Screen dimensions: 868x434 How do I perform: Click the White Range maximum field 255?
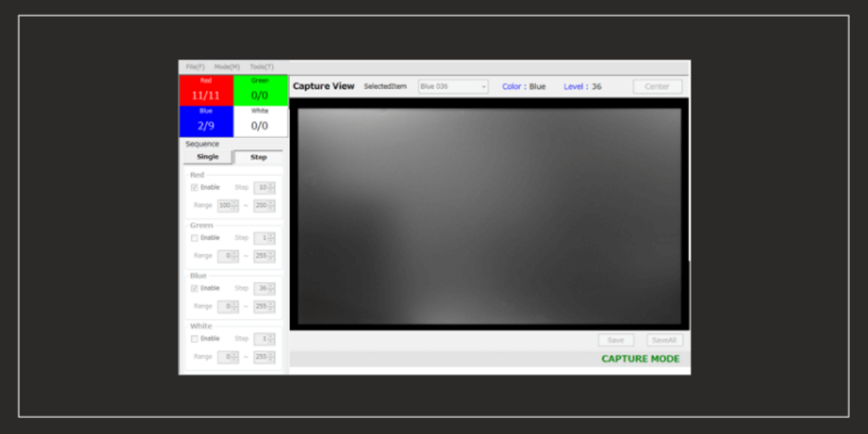(x=264, y=357)
